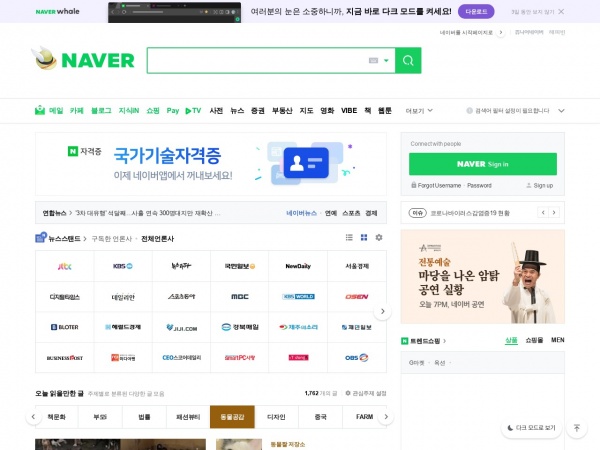Open the KBS publisher logo

click(123, 266)
